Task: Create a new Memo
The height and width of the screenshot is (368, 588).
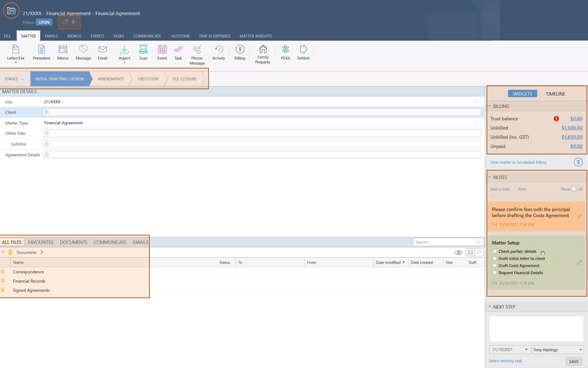Action: click(63, 52)
